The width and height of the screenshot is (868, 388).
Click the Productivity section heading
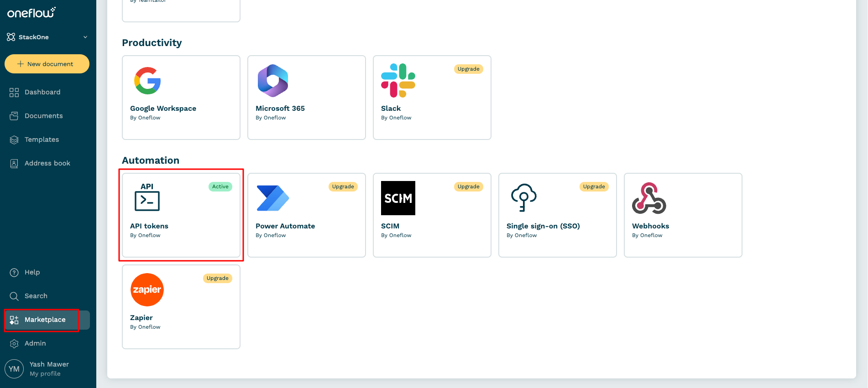click(x=152, y=43)
